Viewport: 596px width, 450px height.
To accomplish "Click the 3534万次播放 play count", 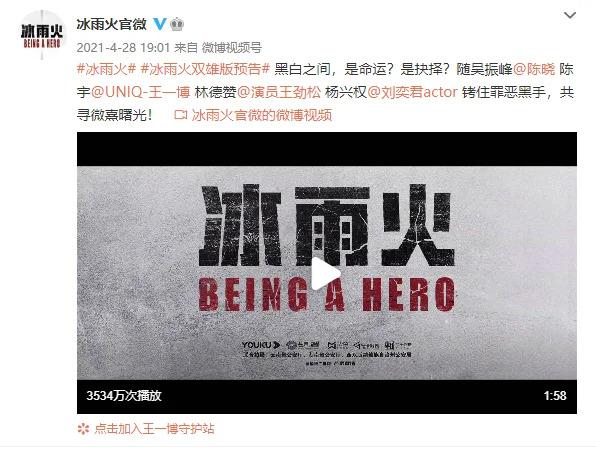I will 124,396.
